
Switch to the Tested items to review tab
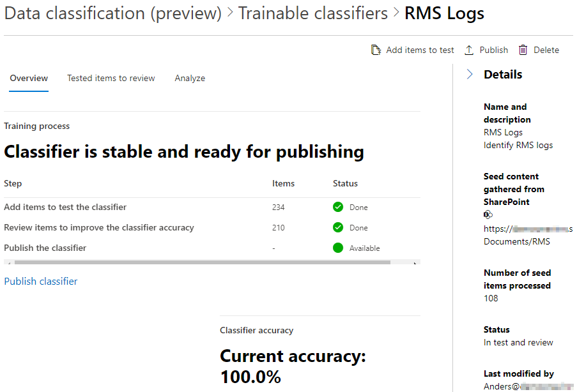point(111,78)
